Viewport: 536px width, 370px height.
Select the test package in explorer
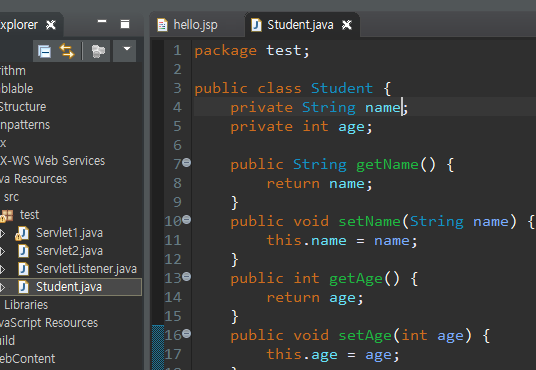pyautogui.click(x=29, y=215)
